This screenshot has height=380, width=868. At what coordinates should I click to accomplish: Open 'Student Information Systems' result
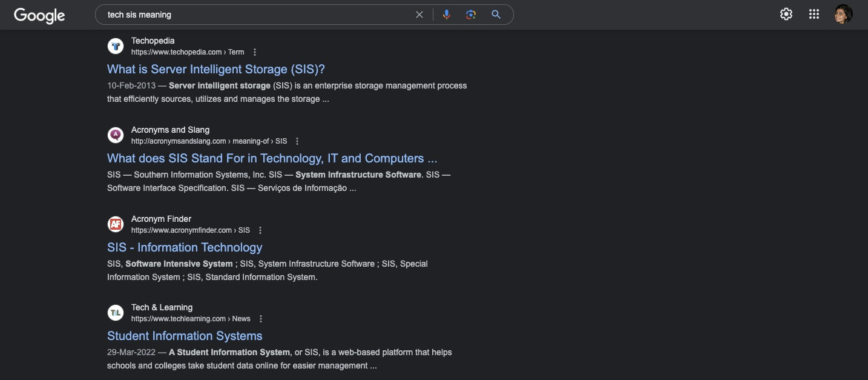click(x=185, y=336)
